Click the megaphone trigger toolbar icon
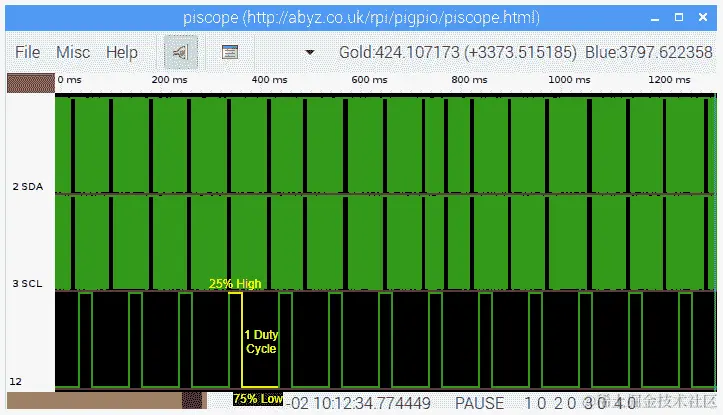 181,52
